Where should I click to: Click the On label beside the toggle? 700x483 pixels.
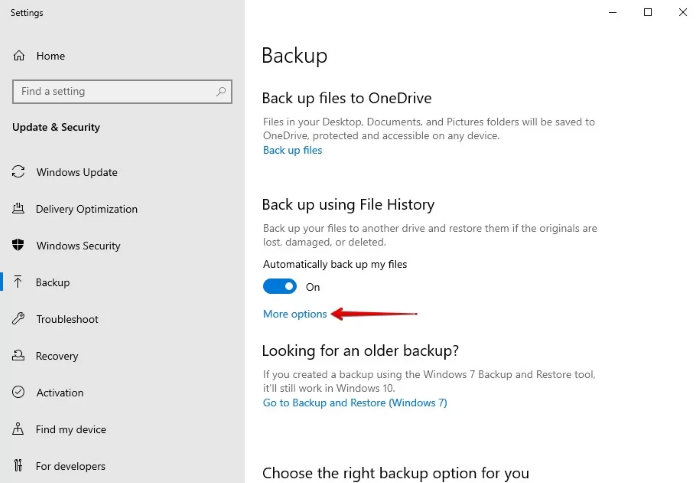(x=312, y=287)
